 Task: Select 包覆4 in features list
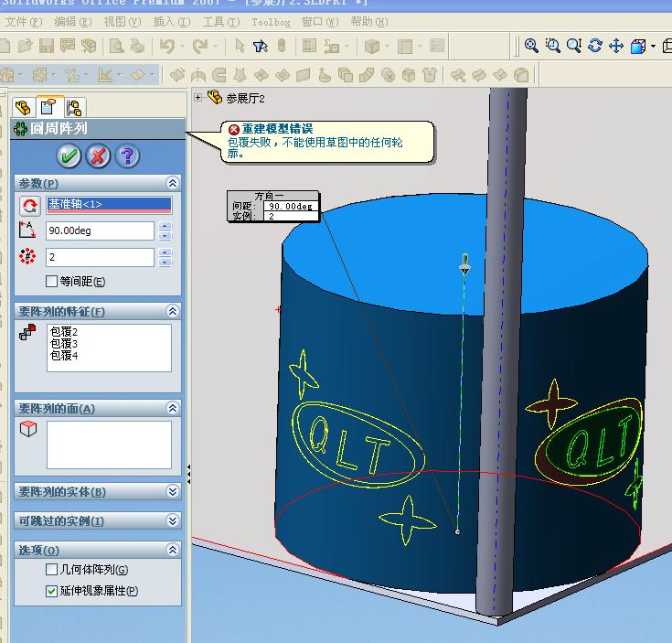point(64,355)
